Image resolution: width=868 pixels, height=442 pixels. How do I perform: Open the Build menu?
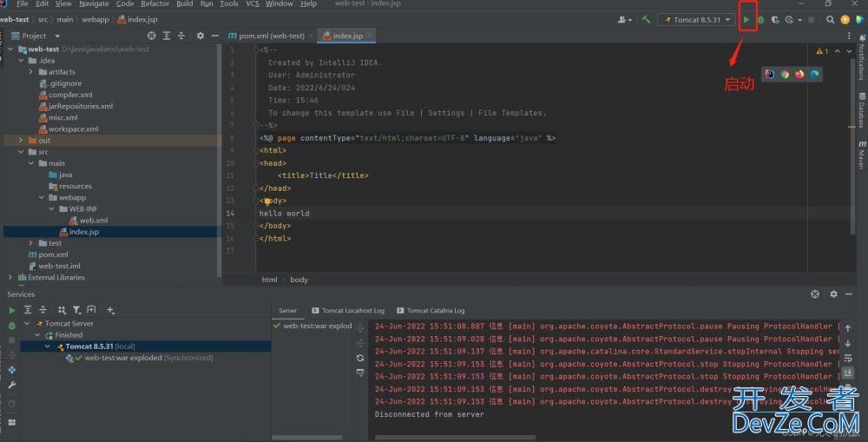click(x=185, y=3)
